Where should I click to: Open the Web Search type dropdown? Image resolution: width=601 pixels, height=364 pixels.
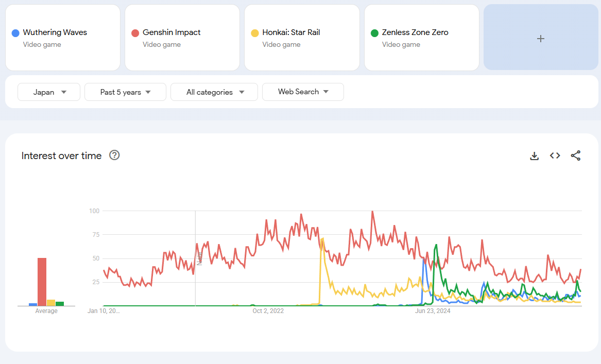(x=303, y=92)
